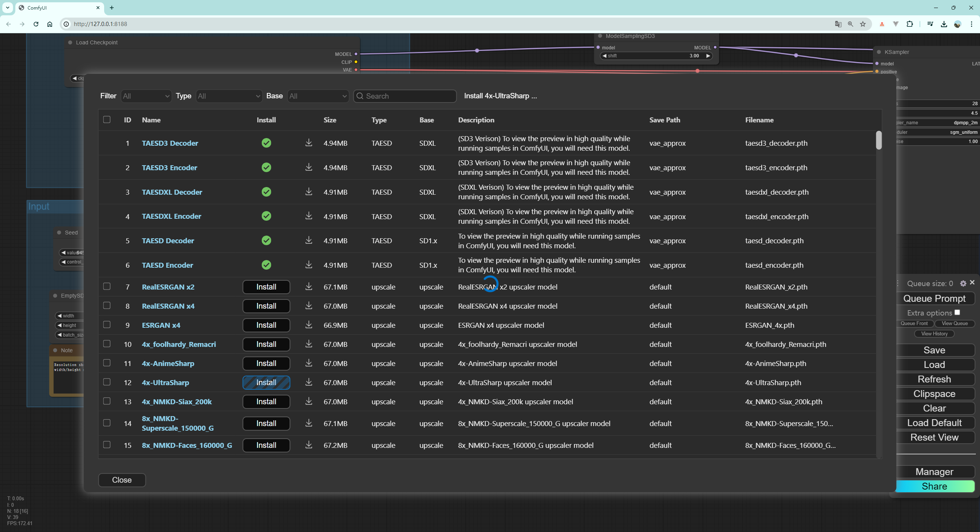Click the cfg value 4.5 slider field
Image resolution: width=980 pixels, height=532 pixels.
pyautogui.click(x=938, y=113)
